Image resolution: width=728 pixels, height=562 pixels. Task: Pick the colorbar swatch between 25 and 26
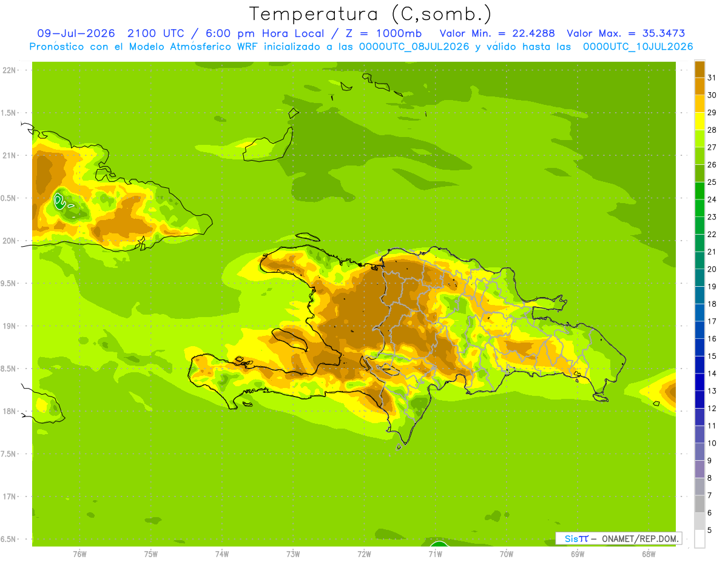point(699,173)
